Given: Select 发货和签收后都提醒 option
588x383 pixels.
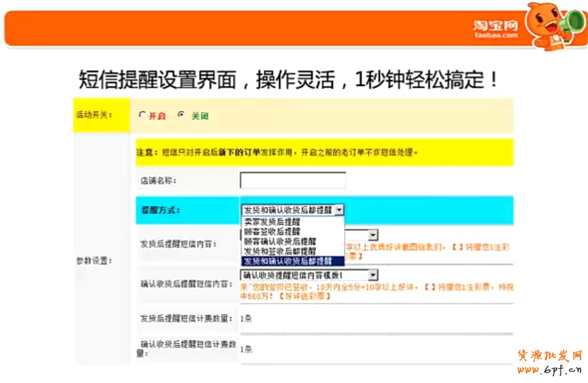Looking at the screenshot, I should [280, 251].
